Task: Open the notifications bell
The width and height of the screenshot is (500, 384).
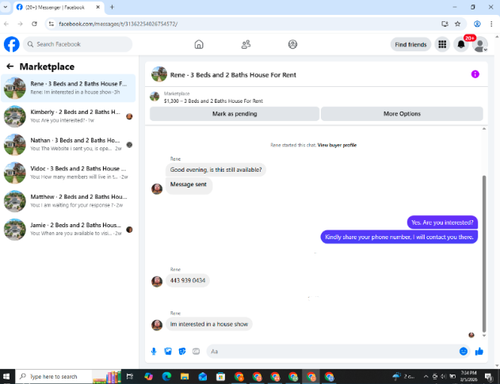Action: coord(461,44)
